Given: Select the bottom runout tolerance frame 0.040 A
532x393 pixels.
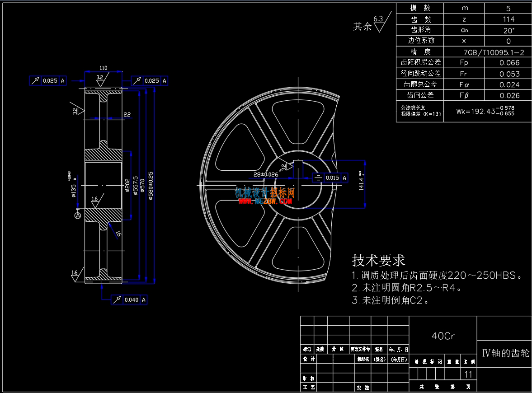Looking at the screenshot, I should pyautogui.click(x=129, y=300).
